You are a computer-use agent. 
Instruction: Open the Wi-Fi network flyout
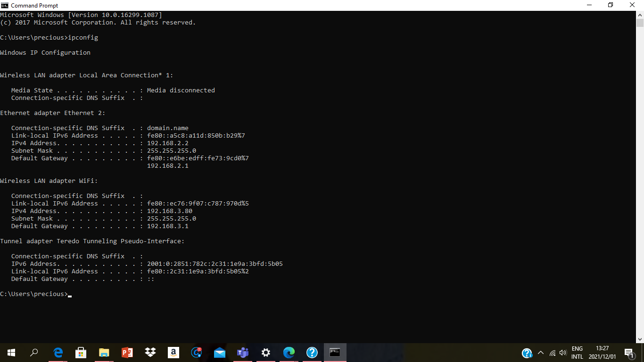click(553, 353)
